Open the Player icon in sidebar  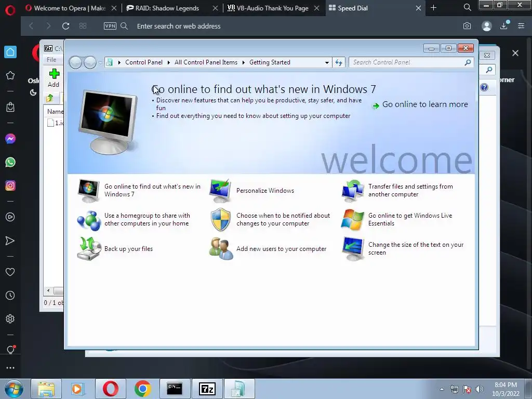10,217
